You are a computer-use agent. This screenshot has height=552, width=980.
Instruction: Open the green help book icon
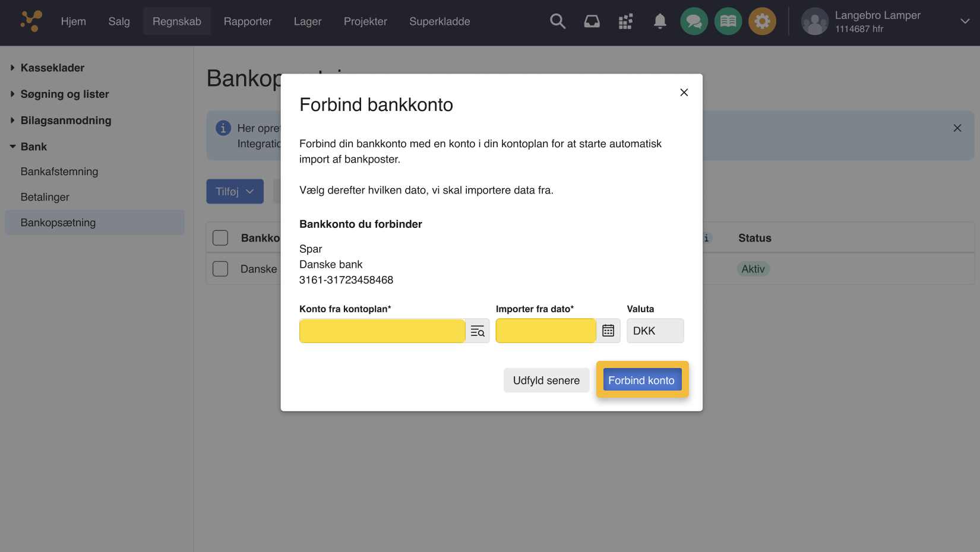tap(728, 21)
